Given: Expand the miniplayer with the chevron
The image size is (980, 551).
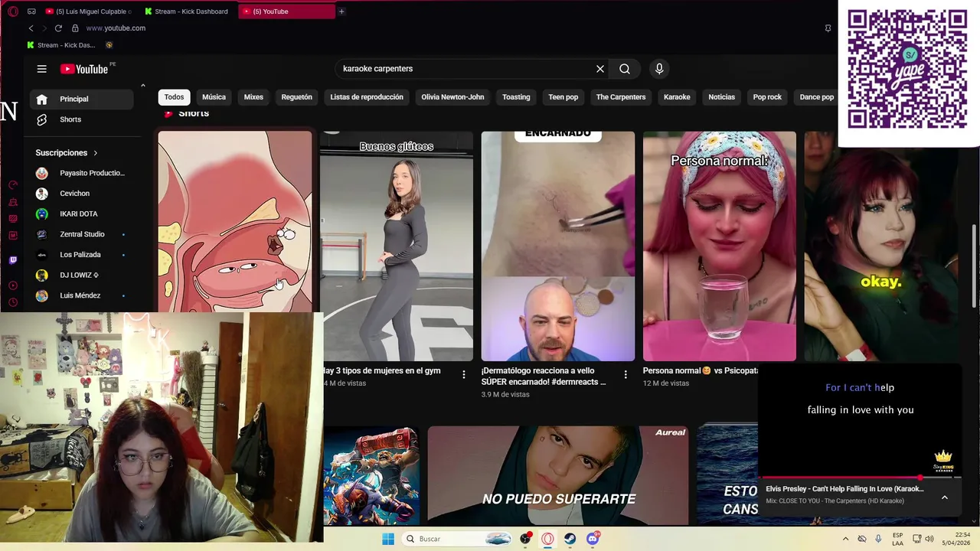Looking at the screenshot, I should coord(944,497).
